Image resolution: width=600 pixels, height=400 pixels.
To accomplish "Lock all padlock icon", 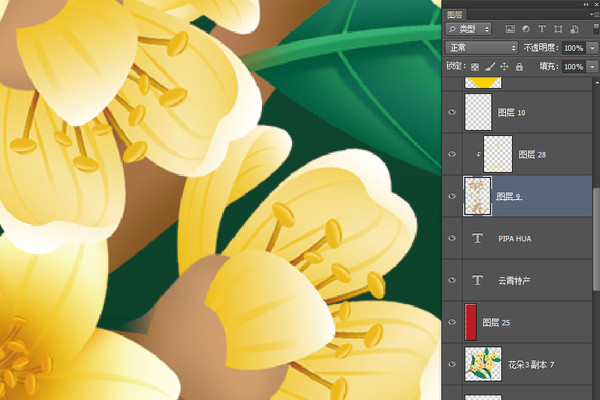I will click(x=519, y=67).
